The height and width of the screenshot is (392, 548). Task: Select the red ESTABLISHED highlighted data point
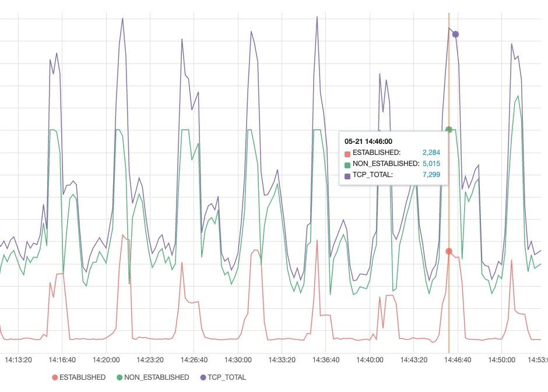point(449,251)
